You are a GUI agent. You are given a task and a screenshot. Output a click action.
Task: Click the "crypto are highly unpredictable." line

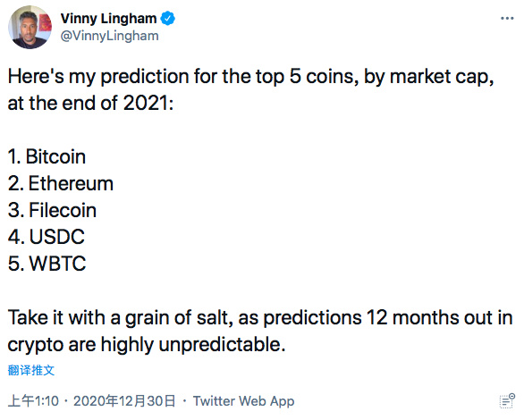(147, 345)
